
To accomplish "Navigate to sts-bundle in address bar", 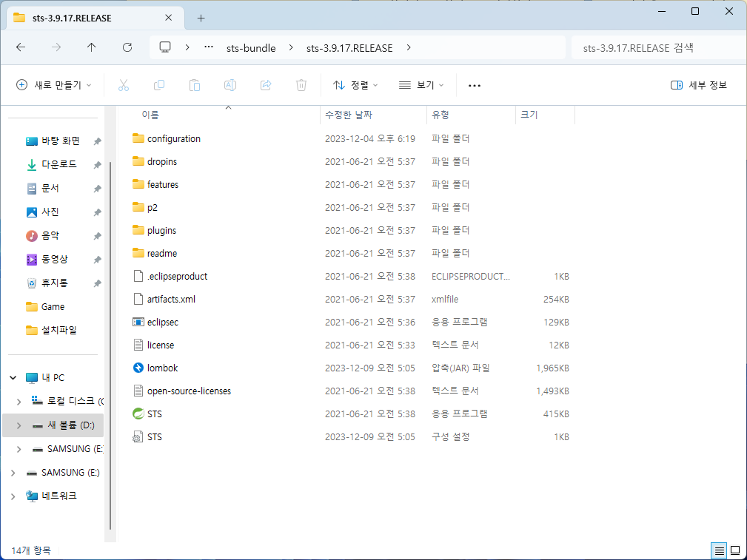I will click(251, 48).
